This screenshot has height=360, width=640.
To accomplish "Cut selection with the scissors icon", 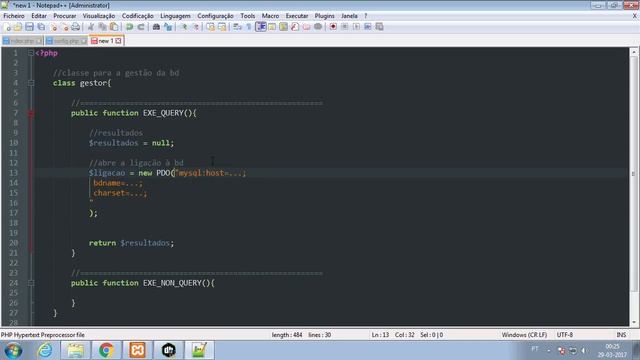I will pos(91,27).
